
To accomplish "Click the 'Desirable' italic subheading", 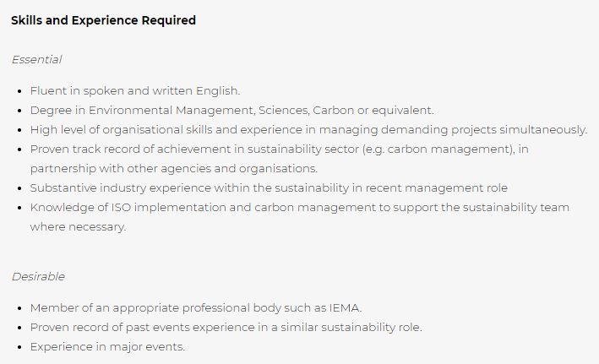I will click(x=38, y=276).
